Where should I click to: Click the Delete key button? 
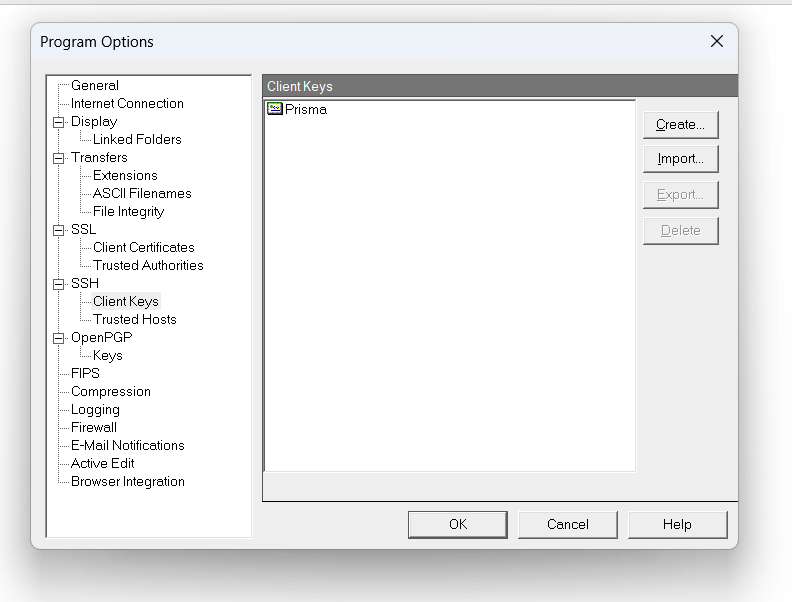click(680, 231)
